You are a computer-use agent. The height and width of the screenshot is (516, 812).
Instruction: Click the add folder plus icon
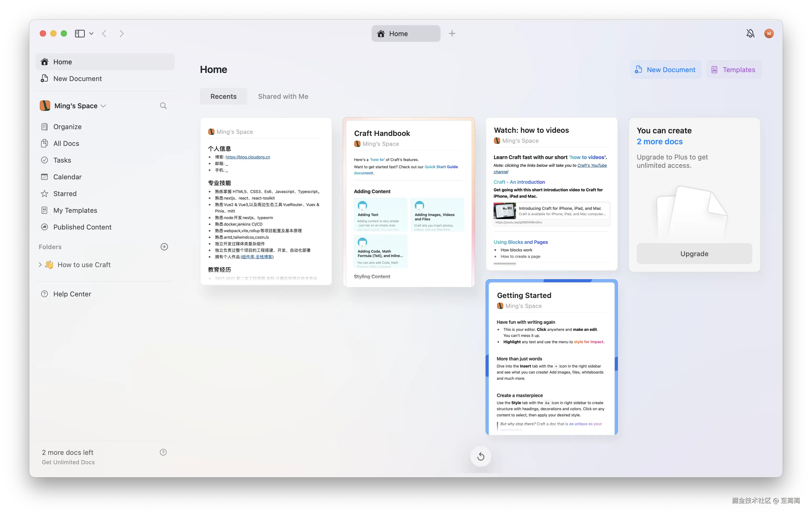coord(164,247)
